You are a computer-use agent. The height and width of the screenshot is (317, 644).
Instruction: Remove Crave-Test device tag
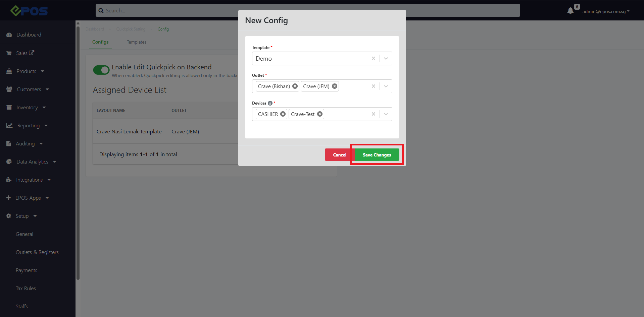pos(320,114)
